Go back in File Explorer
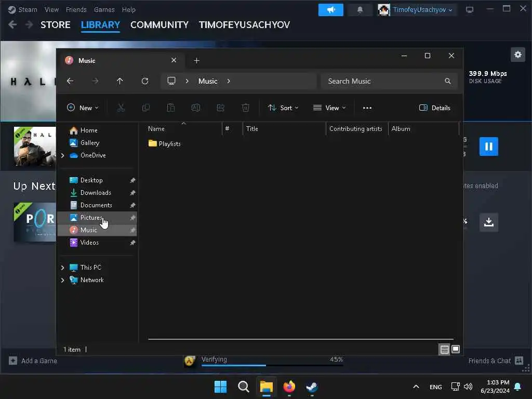Image resolution: width=532 pixels, height=399 pixels. pyautogui.click(x=70, y=81)
